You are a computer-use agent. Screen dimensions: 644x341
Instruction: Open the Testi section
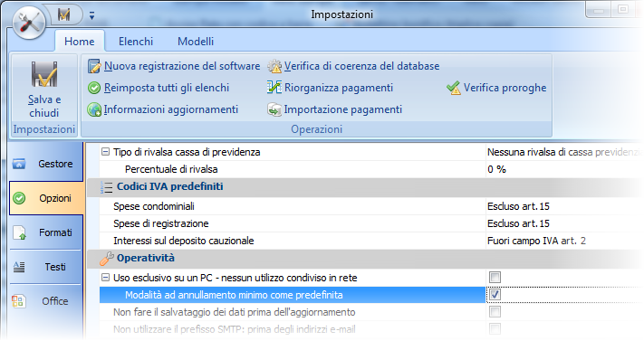45,267
